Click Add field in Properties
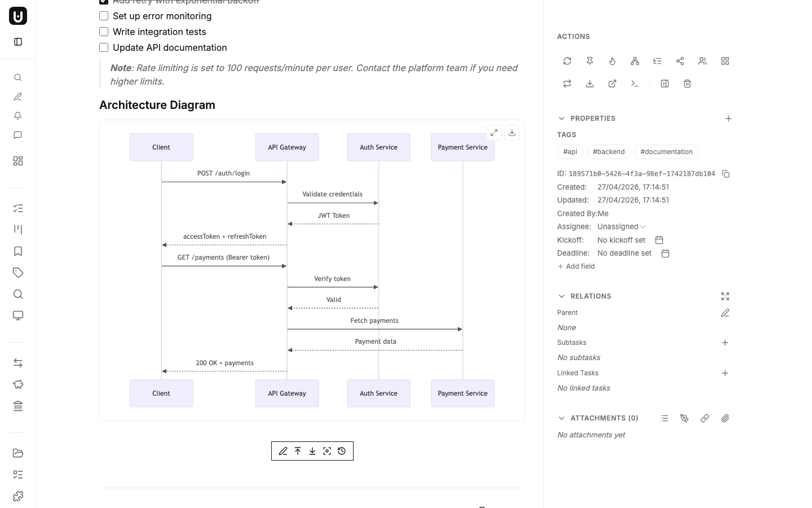Screen dimensions: 812x508 (576, 266)
